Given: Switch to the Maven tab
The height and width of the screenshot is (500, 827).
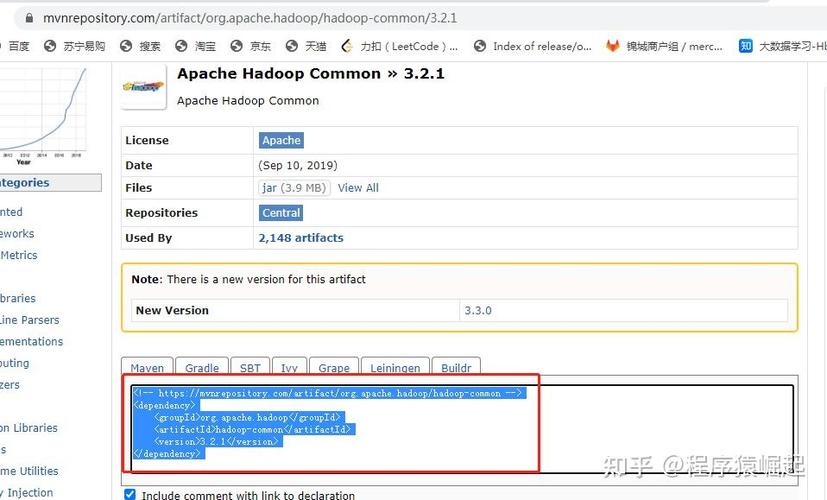Looking at the screenshot, I should pyautogui.click(x=147, y=367).
